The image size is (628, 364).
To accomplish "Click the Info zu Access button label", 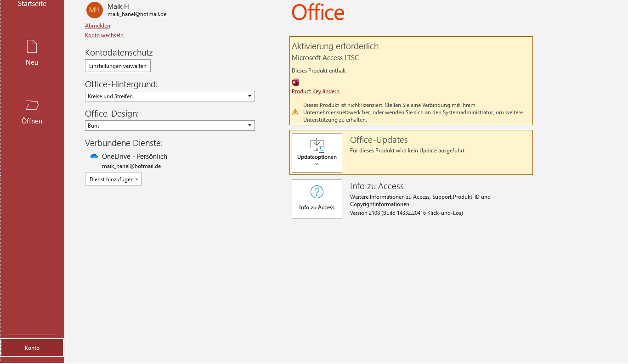I will click(317, 207).
